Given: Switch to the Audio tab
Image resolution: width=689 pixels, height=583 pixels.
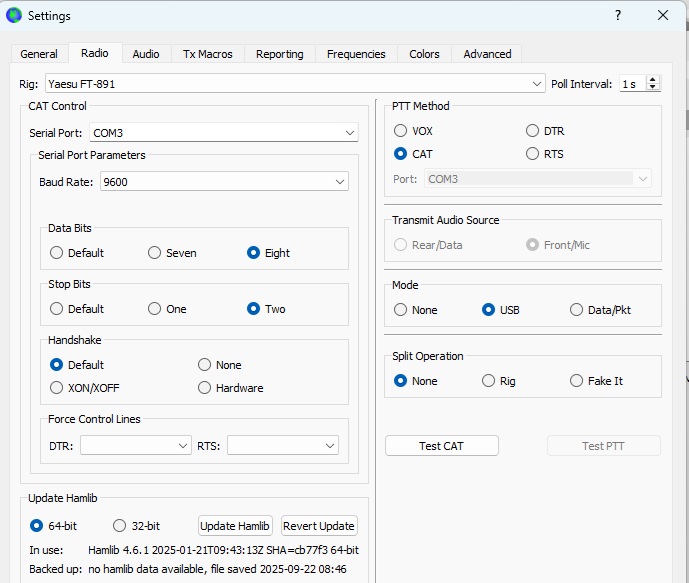Looking at the screenshot, I should pyautogui.click(x=146, y=54).
